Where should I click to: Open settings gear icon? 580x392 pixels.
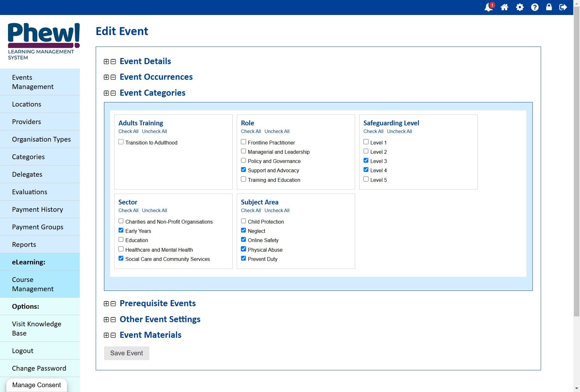(520, 7)
